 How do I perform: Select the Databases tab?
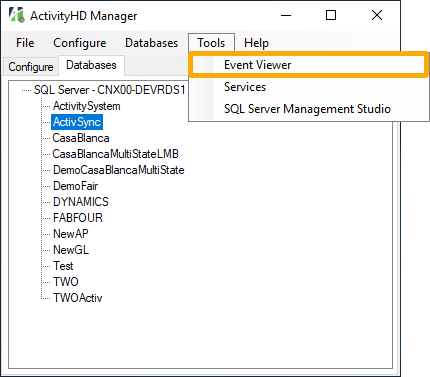pyautogui.click(x=91, y=65)
